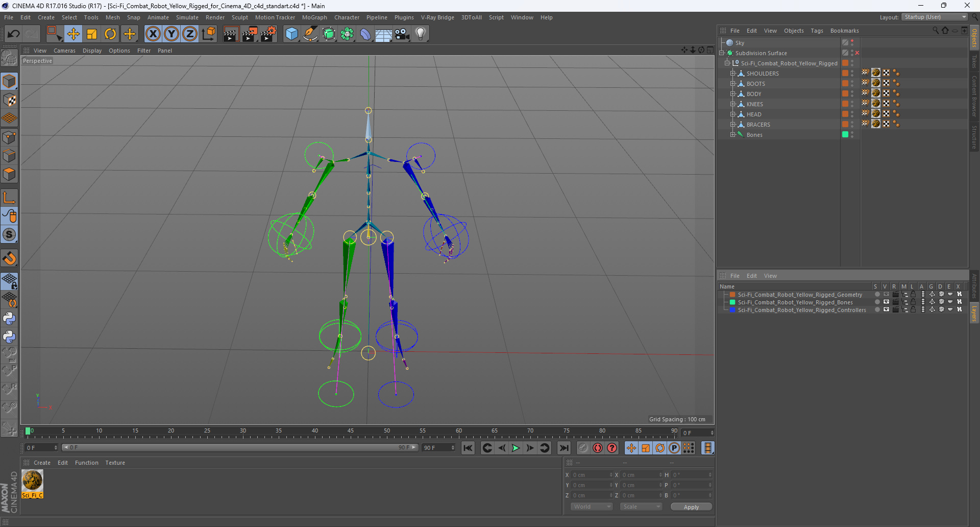The width and height of the screenshot is (980, 527).
Task: Click the Record Active Objects button
Action: [583, 448]
